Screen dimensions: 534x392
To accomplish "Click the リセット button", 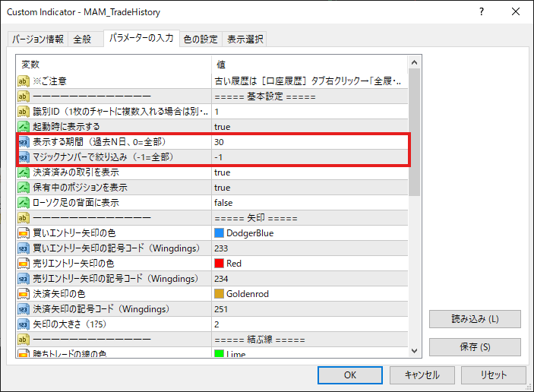I will (x=494, y=375).
